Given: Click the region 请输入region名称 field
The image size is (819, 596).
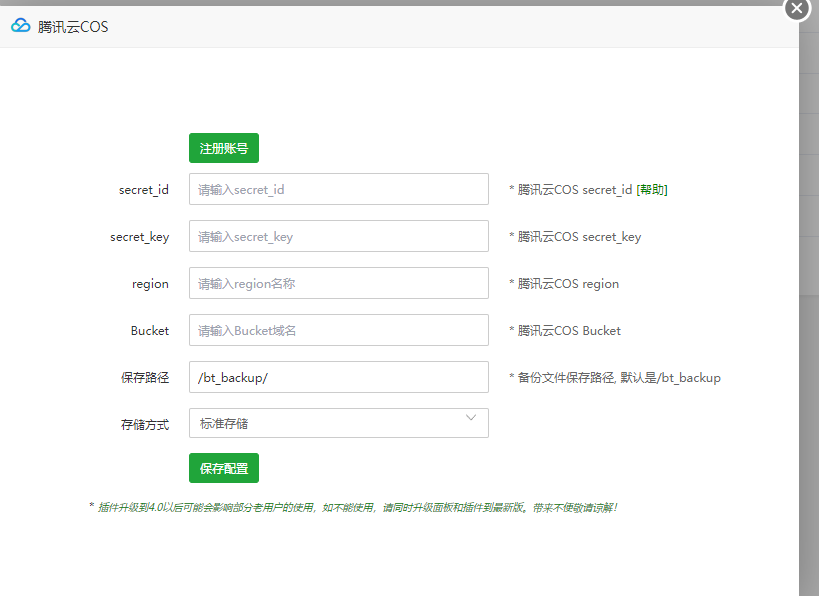Looking at the screenshot, I should tap(338, 283).
